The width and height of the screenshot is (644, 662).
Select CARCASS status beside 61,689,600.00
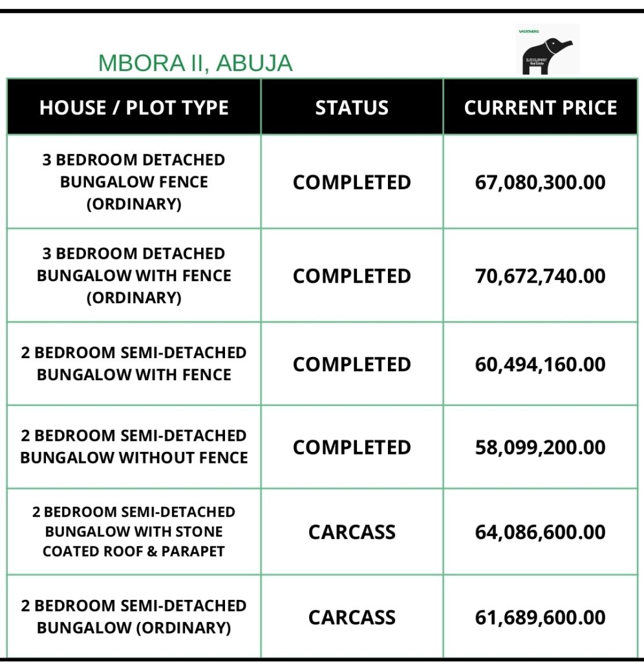pyautogui.click(x=352, y=617)
